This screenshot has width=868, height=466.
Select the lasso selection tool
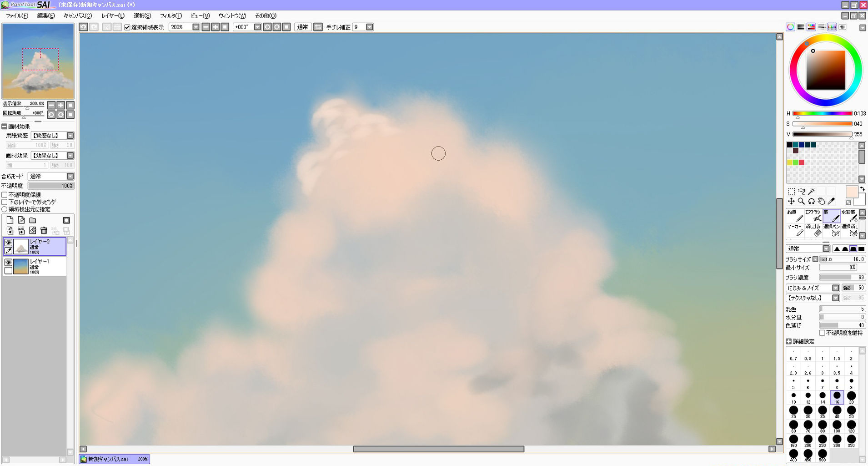802,191
